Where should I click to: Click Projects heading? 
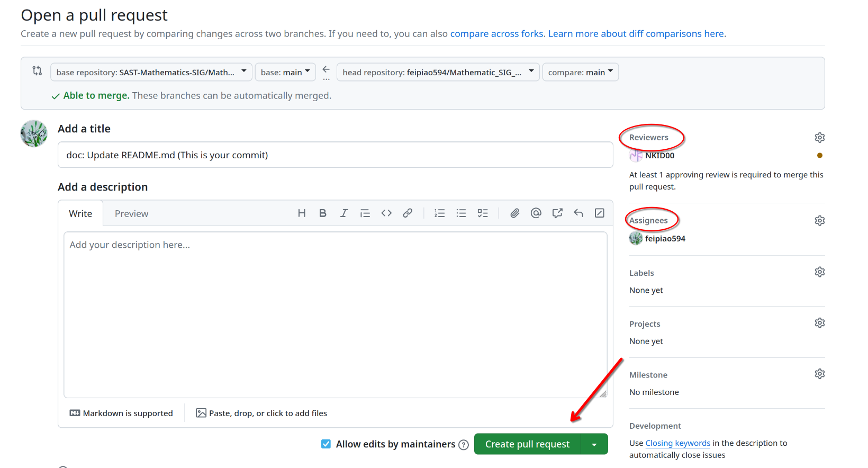coord(645,324)
